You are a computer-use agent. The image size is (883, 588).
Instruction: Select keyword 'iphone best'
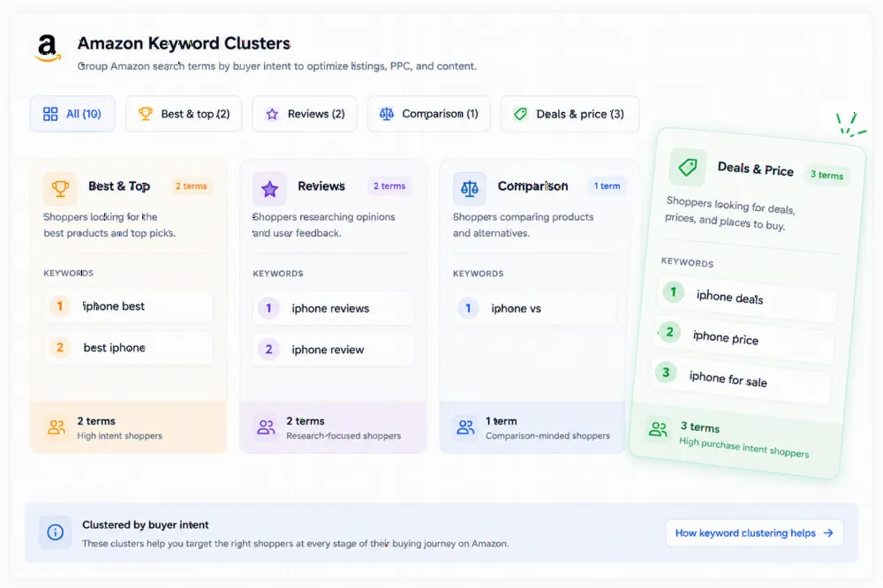pos(128,305)
